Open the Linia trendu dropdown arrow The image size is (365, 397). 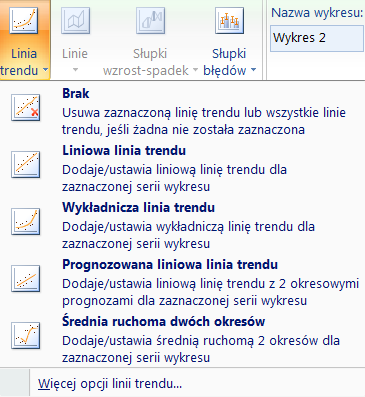tap(45, 70)
